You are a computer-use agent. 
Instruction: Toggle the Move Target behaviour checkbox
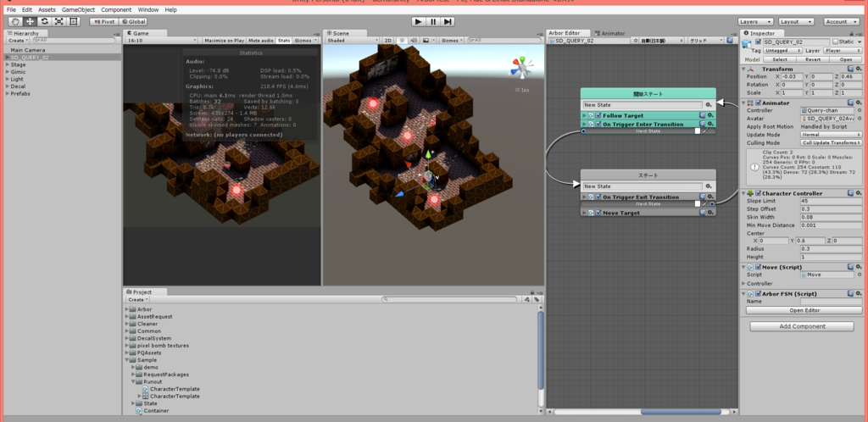click(x=598, y=213)
